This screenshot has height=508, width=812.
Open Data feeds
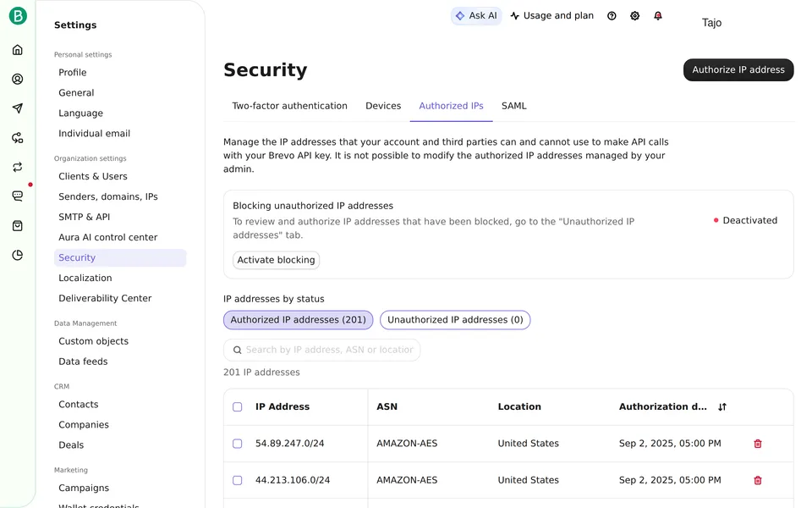tap(83, 362)
